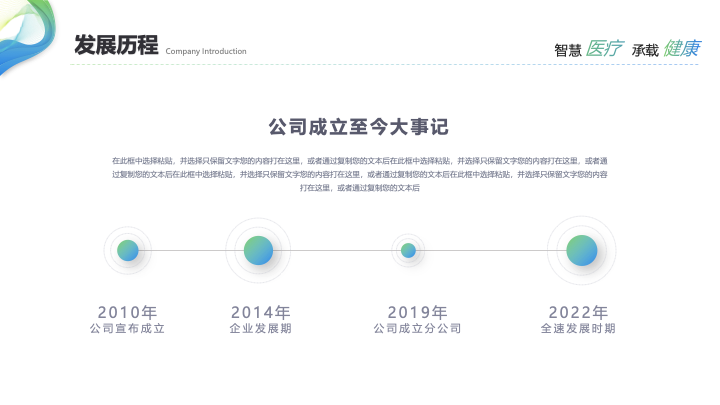Screen dimensions: 720x405
Task: Click the 承载 text in the header
Action: [x=645, y=50]
